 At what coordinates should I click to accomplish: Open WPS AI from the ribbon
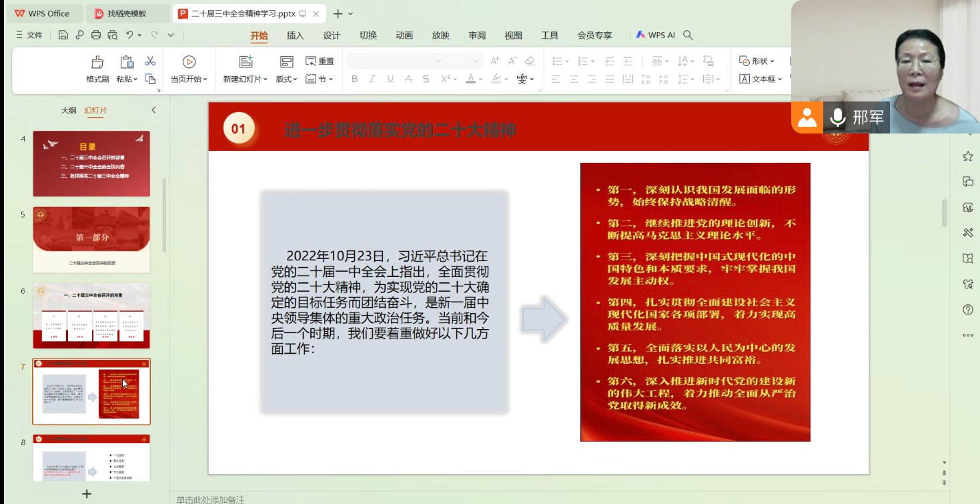[x=655, y=35]
